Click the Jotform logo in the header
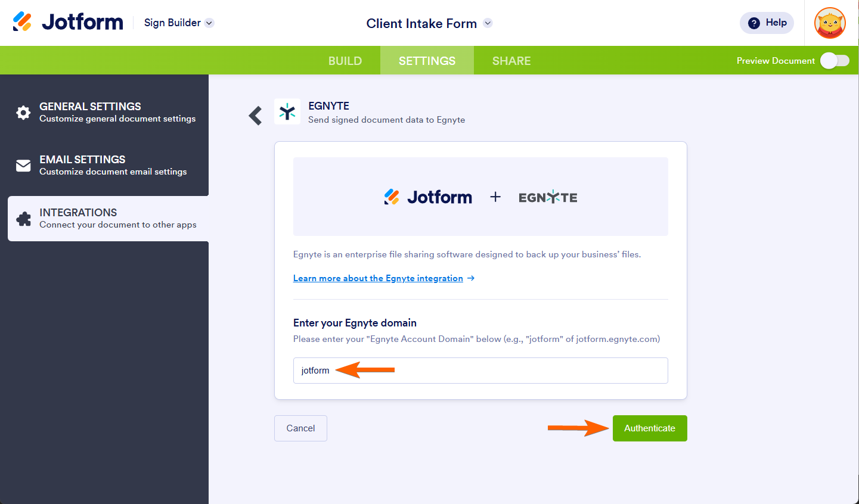859x504 pixels. (68, 23)
